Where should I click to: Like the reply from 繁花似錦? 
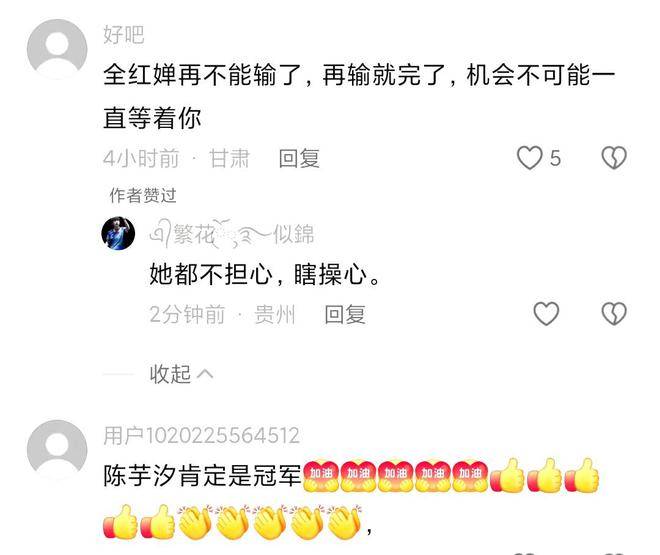tap(546, 313)
